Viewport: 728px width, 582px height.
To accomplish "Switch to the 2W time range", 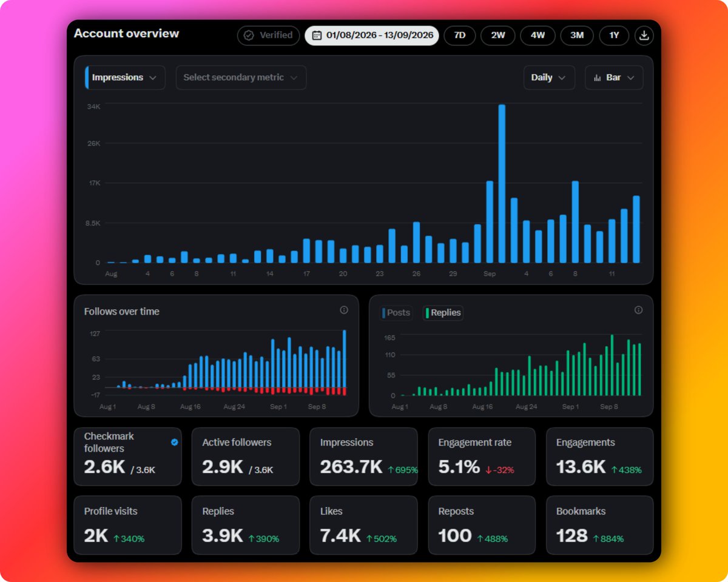I will tap(498, 35).
